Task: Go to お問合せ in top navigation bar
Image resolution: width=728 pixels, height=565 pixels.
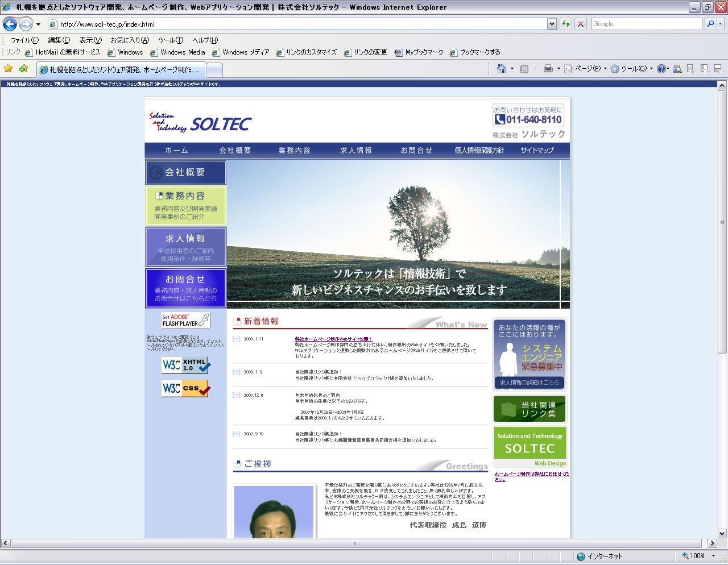Action: click(x=416, y=151)
